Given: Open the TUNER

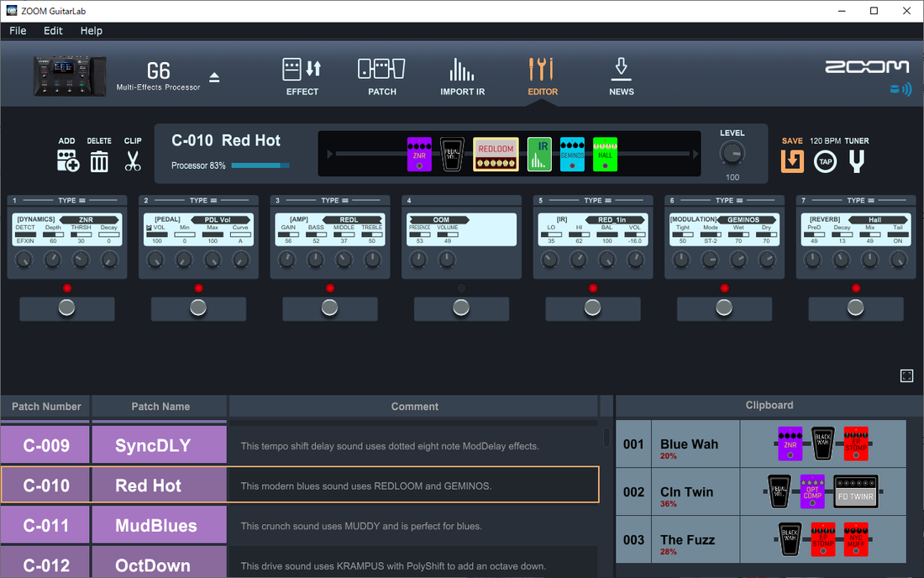Looking at the screenshot, I should tap(855, 160).
